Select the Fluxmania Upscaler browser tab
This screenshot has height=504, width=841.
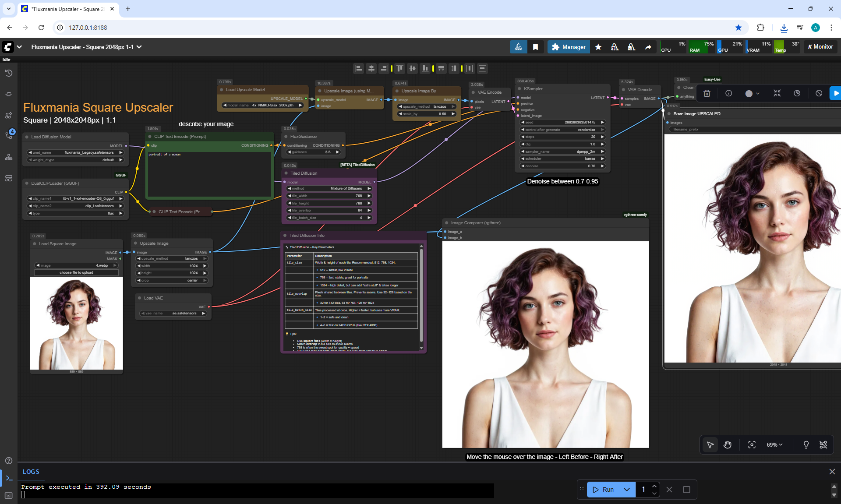point(66,9)
